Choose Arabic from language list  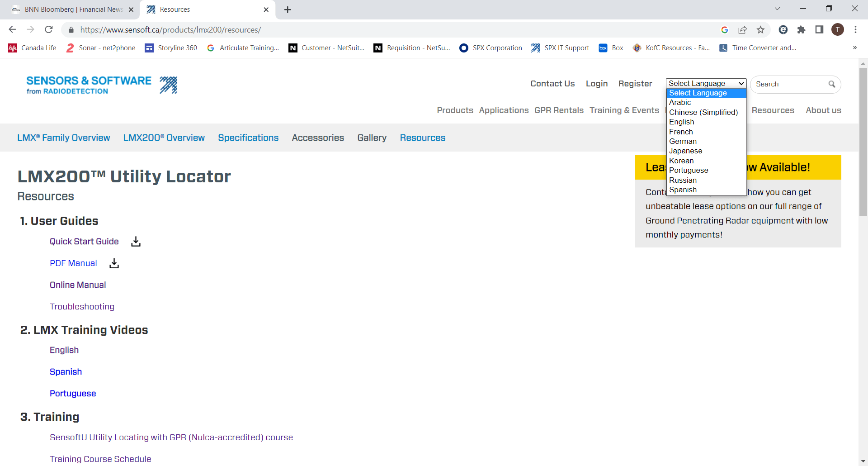706,103
